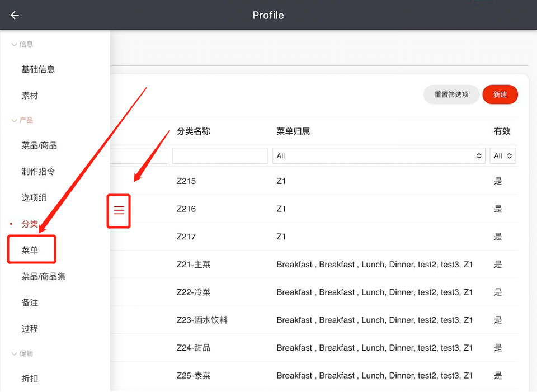Select the Z216 category name
The width and height of the screenshot is (537, 392).
186,209
